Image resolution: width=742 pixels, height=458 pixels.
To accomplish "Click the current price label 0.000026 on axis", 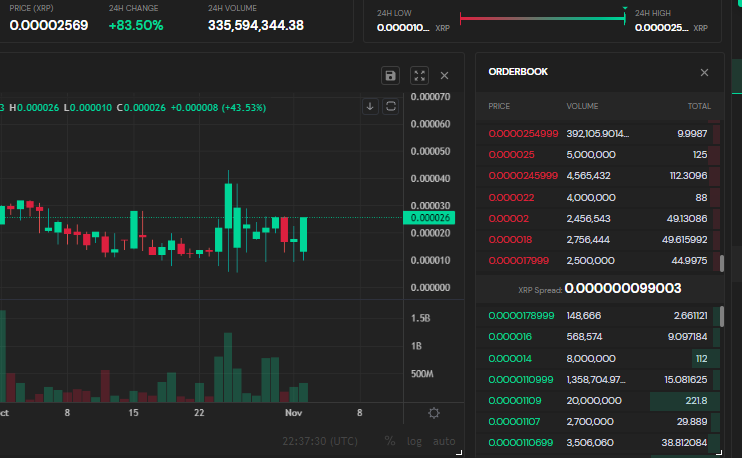I will point(429,218).
